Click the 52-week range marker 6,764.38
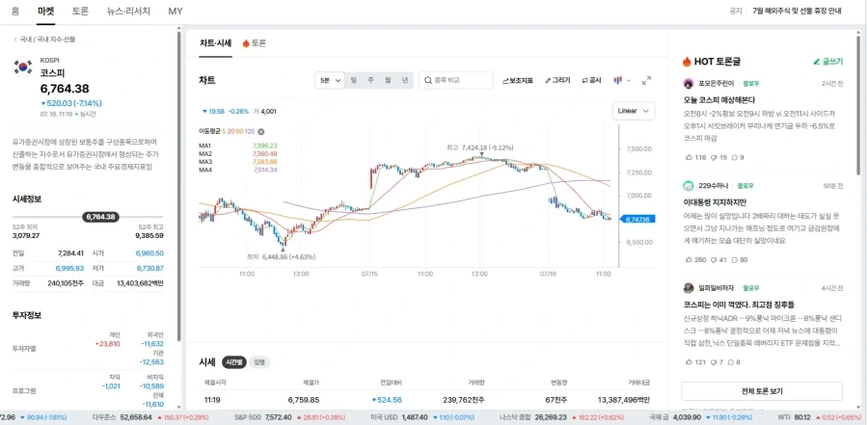This screenshot has height=425, width=868. [100, 217]
